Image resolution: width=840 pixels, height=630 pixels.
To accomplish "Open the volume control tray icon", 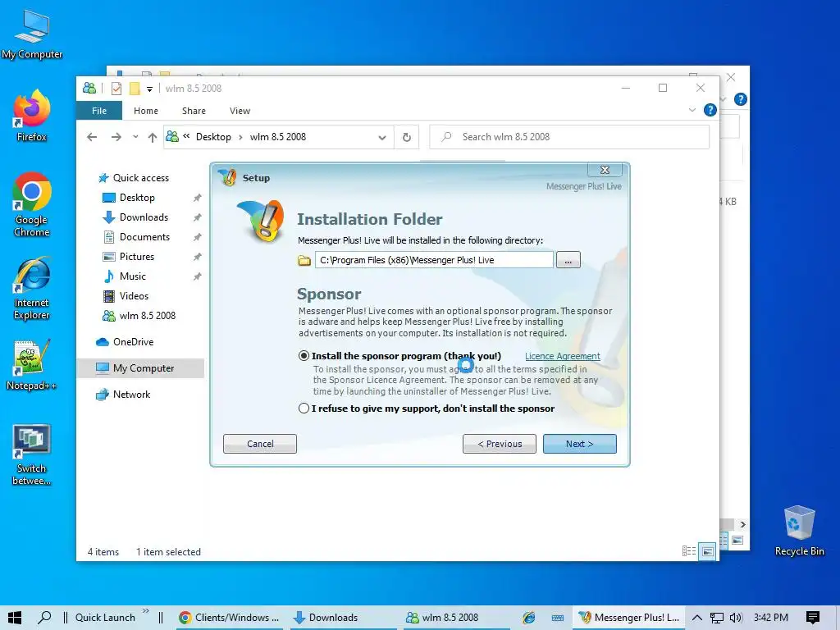I will pos(736,618).
